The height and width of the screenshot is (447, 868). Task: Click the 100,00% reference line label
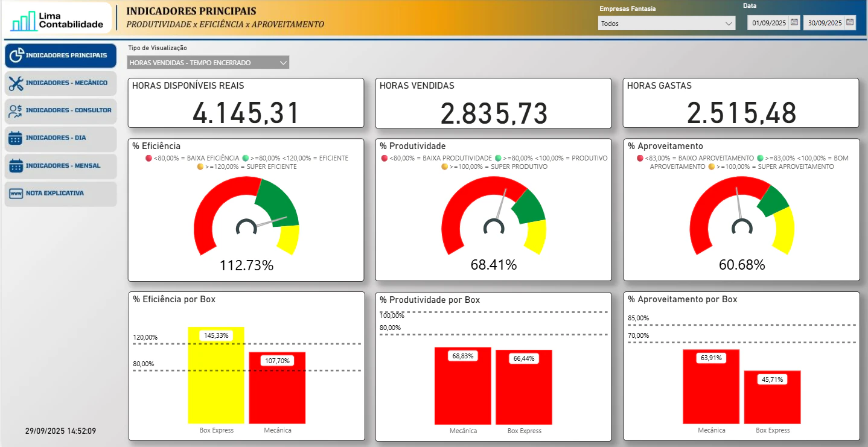392,315
